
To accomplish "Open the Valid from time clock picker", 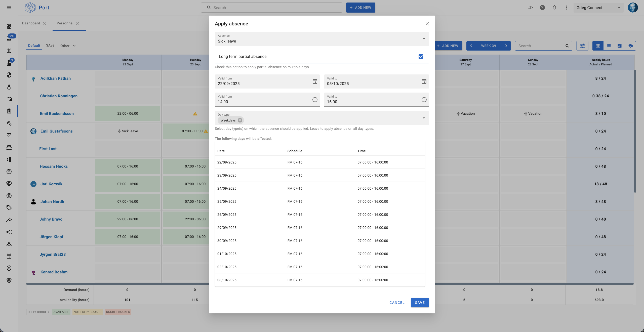I will [315, 100].
